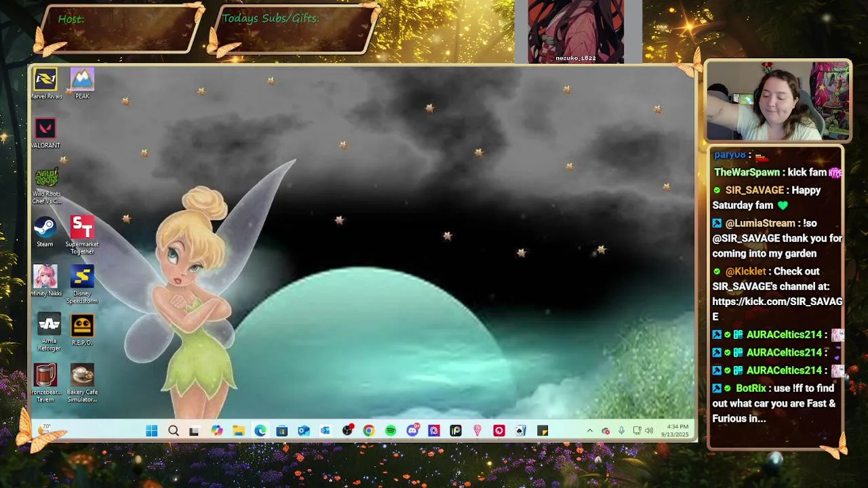The image size is (868, 488).
Task: Open Wild Roots Chef desktop icon
Action: (46, 186)
